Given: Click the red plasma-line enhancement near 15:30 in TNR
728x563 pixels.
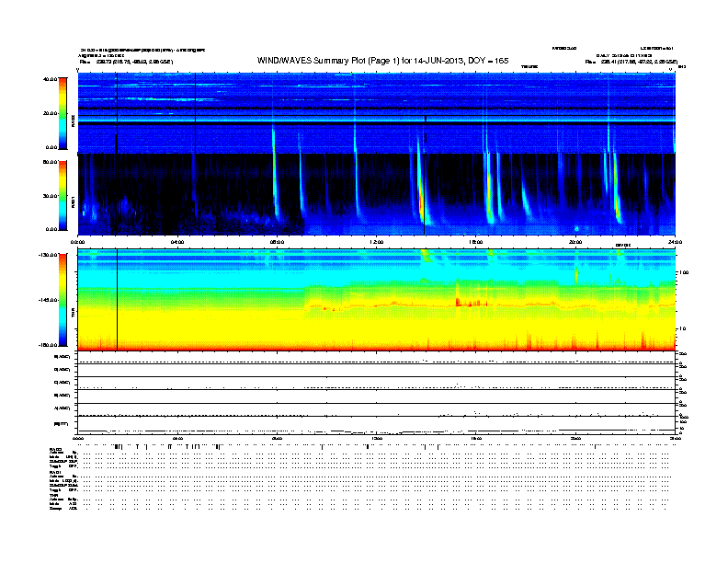Looking at the screenshot, I should 470,304.
